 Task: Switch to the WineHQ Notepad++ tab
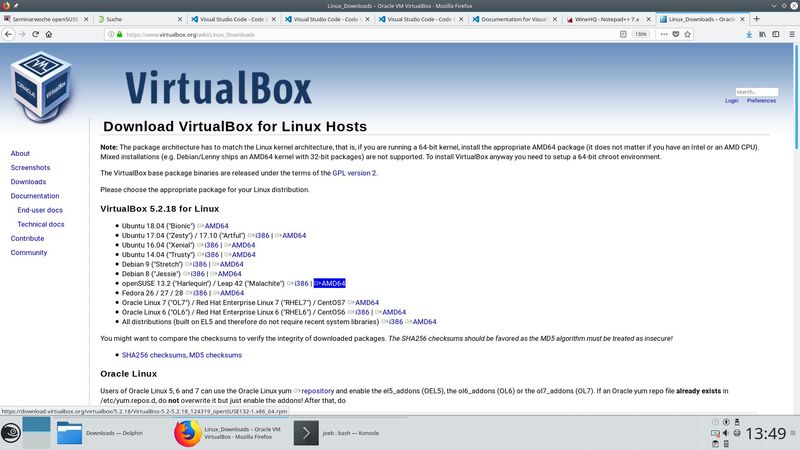tap(607, 19)
